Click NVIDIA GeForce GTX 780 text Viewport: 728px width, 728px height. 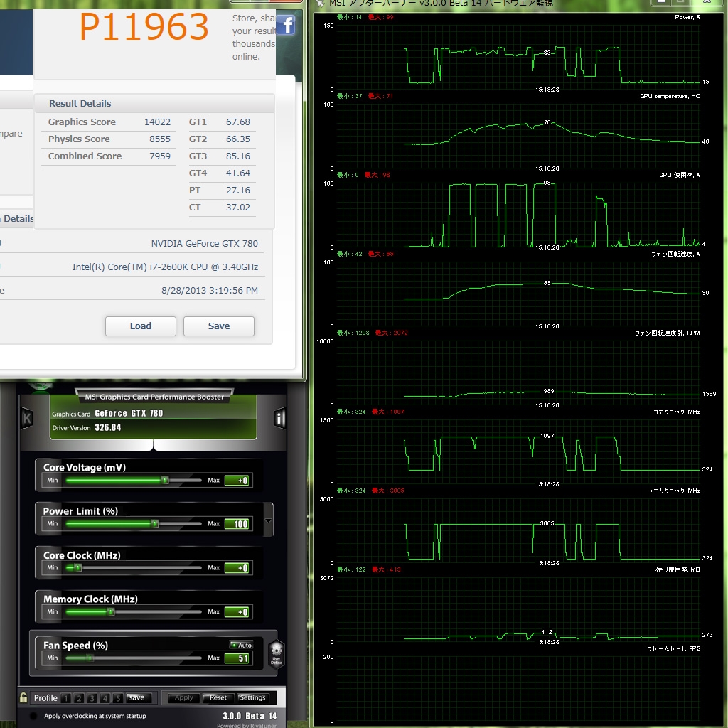click(x=204, y=244)
